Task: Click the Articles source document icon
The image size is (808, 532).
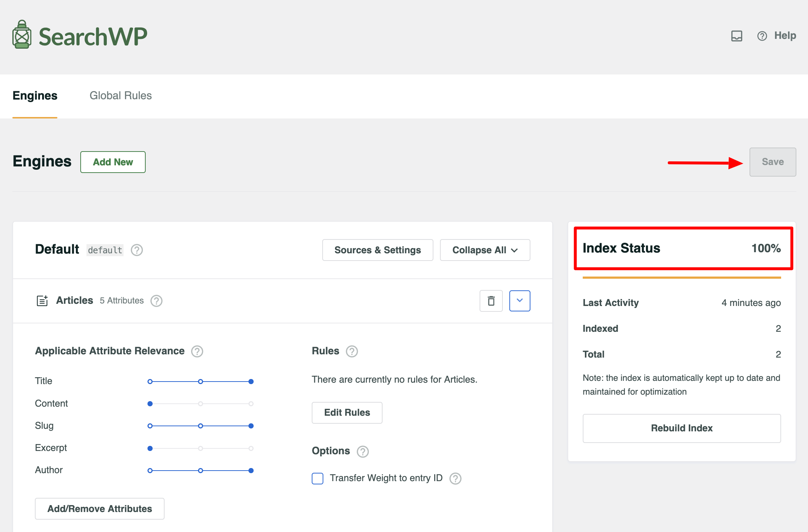Action: click(x=42, y=301)
